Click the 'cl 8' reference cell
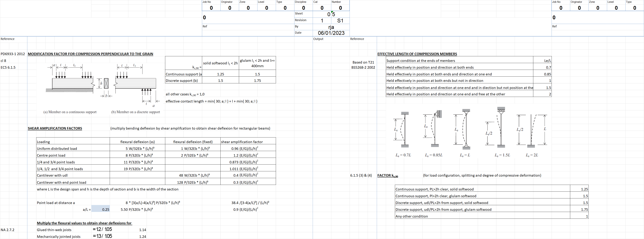The image size is (644, 239). pyautogui.click(x=3, y=61)
